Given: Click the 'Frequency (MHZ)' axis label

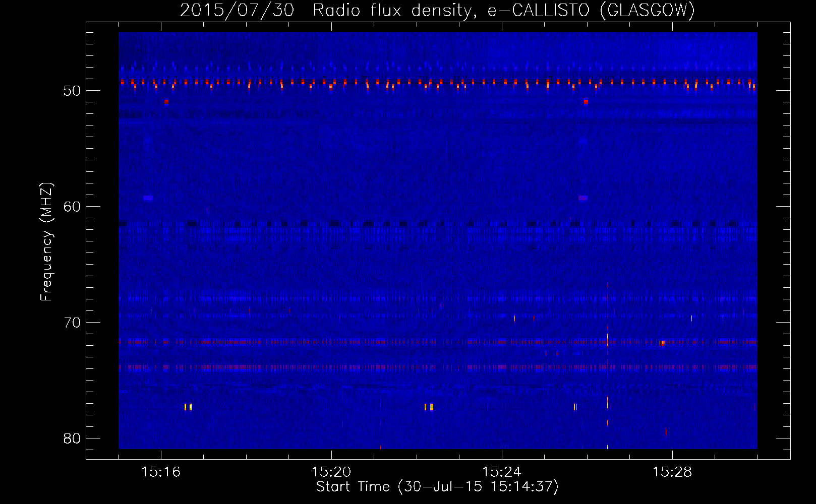Looking at the screenshot, I should pyautogui.click(x=46, y=242).
